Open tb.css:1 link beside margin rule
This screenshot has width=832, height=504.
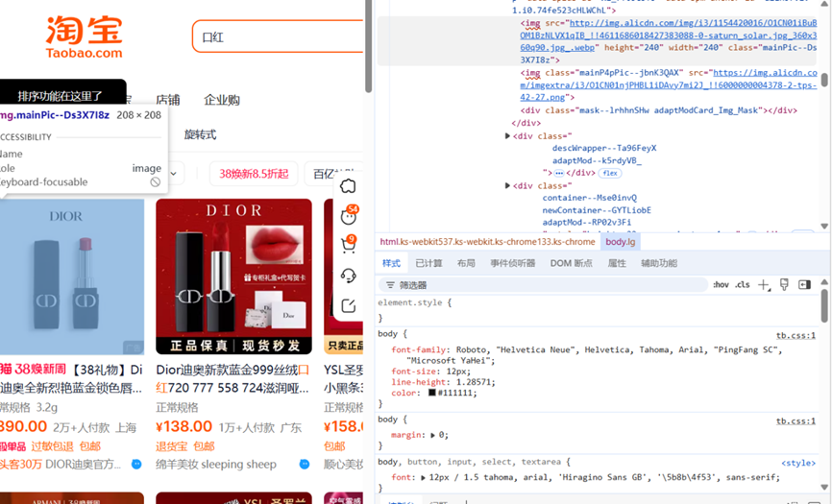click(x=795, y=420)
